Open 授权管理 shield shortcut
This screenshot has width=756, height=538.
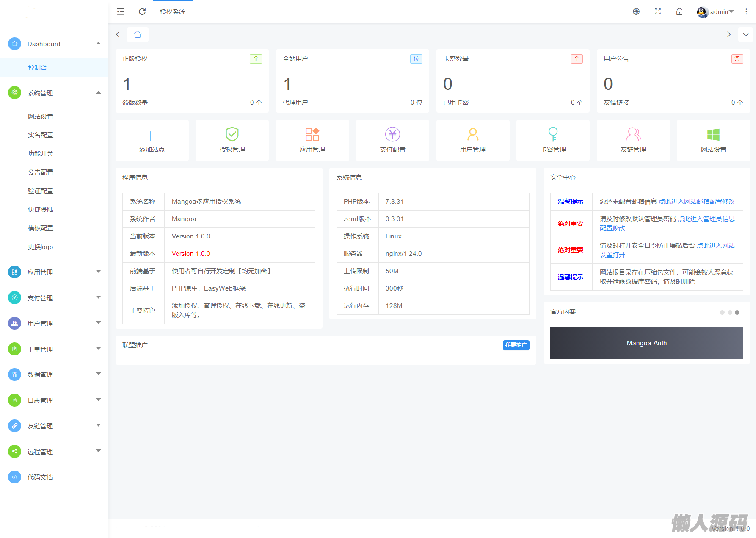232,140
